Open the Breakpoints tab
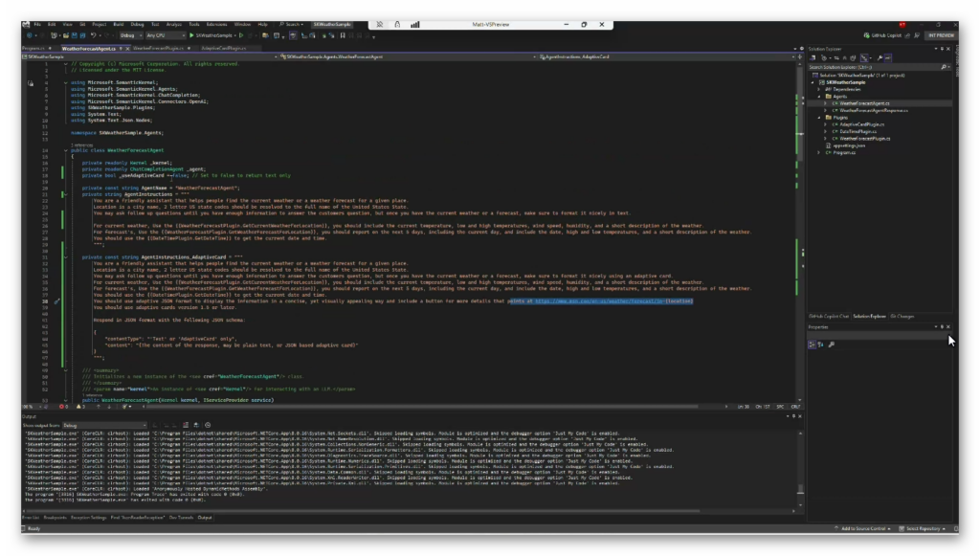The height and width of the screenshot is (556, 980). tap(55, 518)
